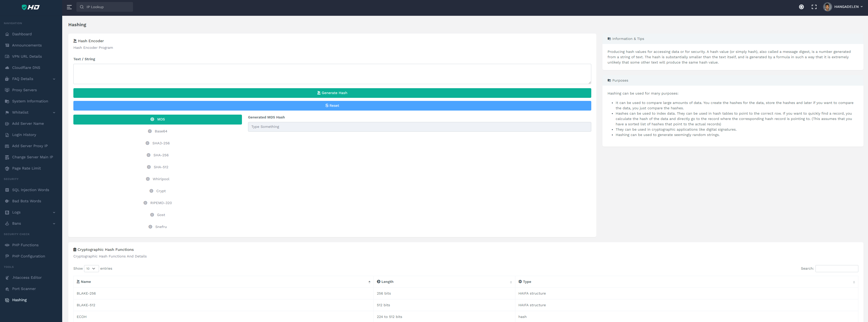The height and width of the screenshot is (322, 868).
Task: Click the hamburger menu toggle icon
Action: pyautogui.click(x=69, y=7)
